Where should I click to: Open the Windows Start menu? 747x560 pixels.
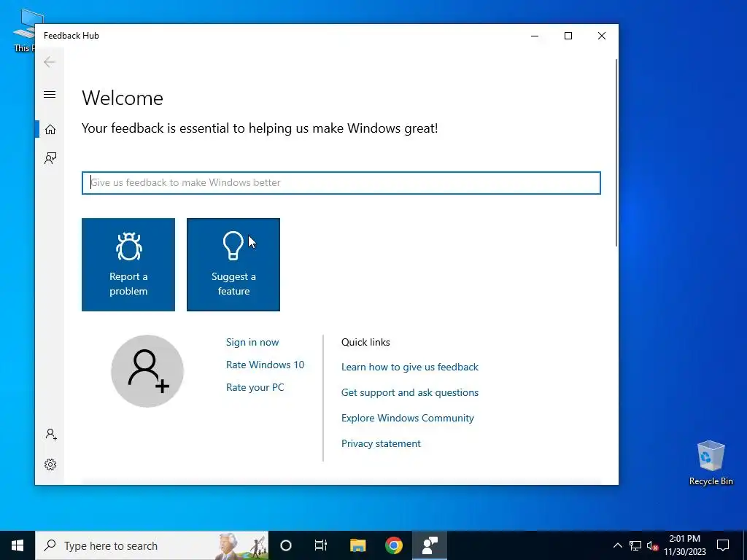coord(18,545)
